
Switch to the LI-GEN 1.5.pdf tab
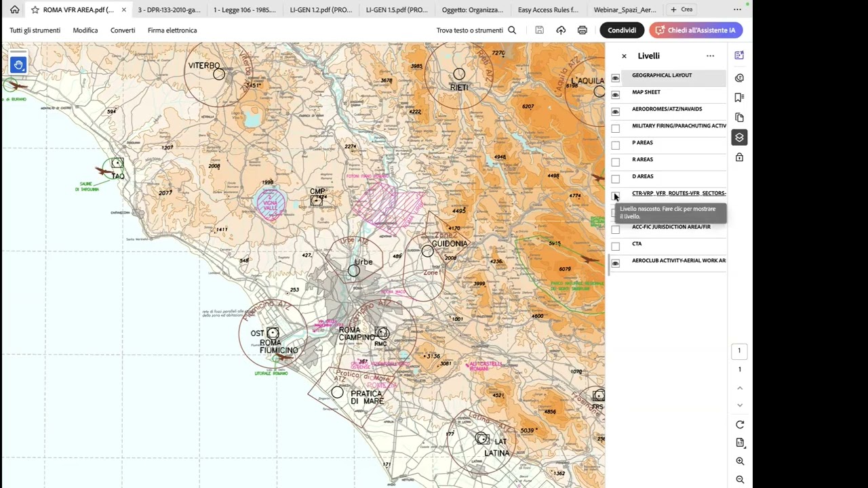397,9
